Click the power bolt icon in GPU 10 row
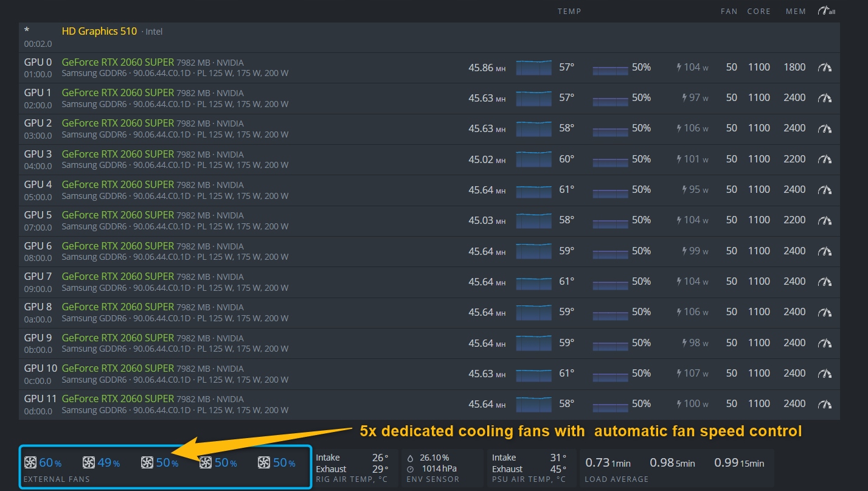 (679, 374)
